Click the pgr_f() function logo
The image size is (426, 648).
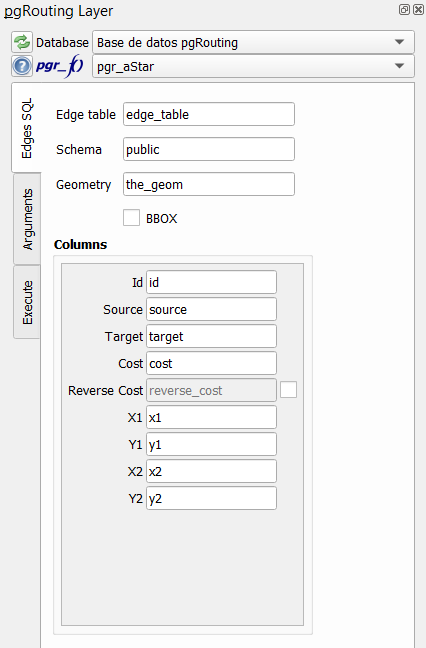tap(59, 66)
